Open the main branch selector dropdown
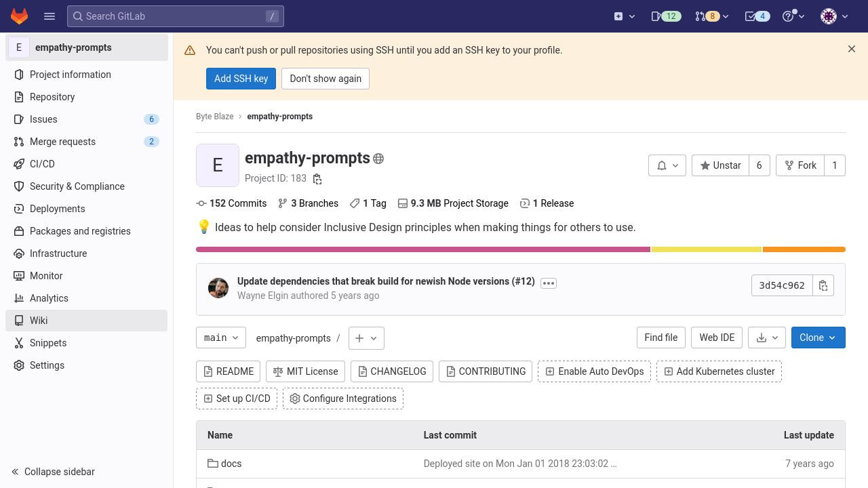 pos(221,338)
